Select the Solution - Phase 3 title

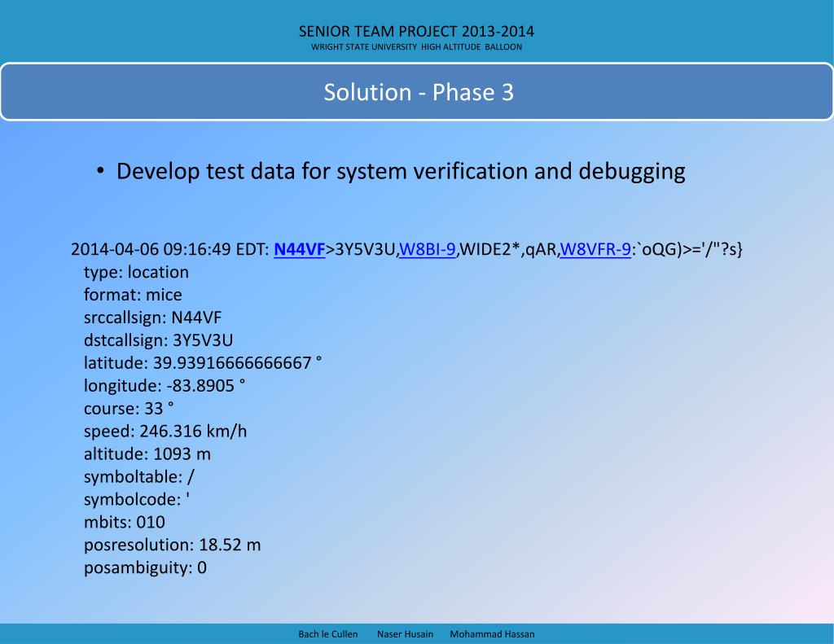coord(419,93)
